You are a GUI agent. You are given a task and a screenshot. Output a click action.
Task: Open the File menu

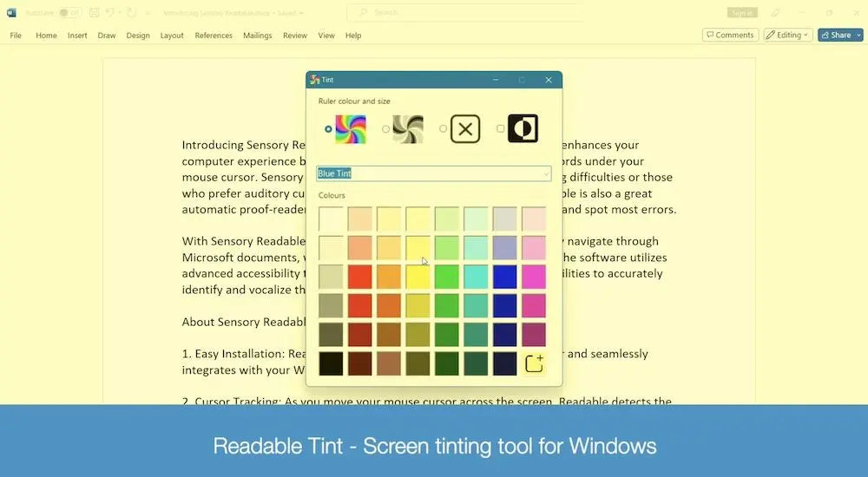(x=16, y=36)
